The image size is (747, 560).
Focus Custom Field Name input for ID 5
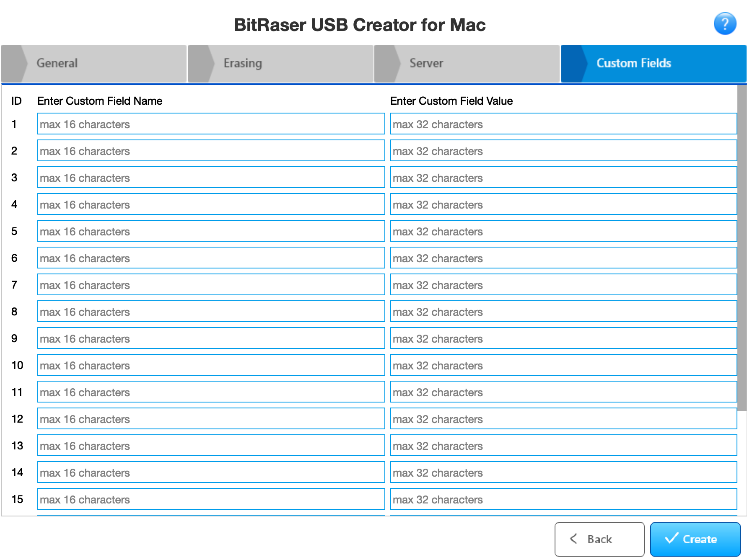point(211,231)
